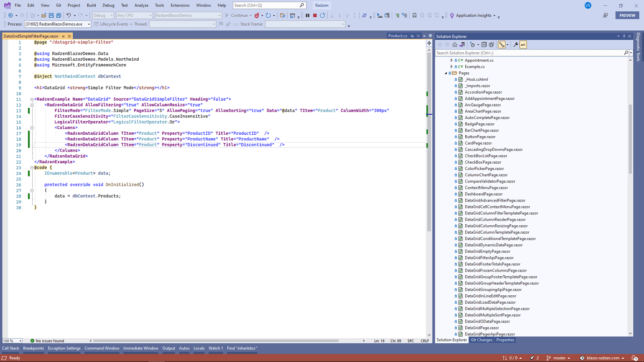This screenshot has height=362, width=644.
Task: Switch between solutions and folder views icon
Action: [462, 45]
